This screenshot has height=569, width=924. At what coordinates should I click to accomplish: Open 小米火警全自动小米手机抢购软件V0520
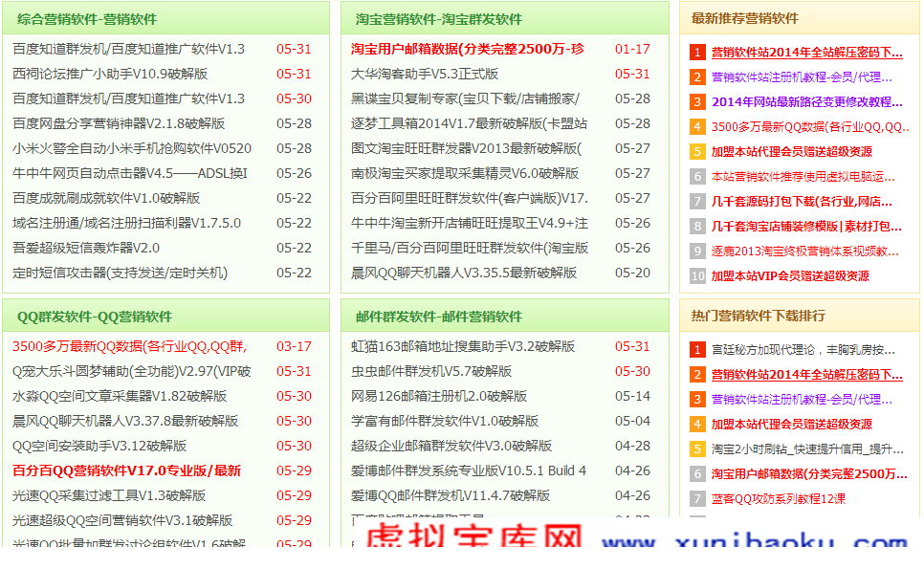click(x=132, y=148)
